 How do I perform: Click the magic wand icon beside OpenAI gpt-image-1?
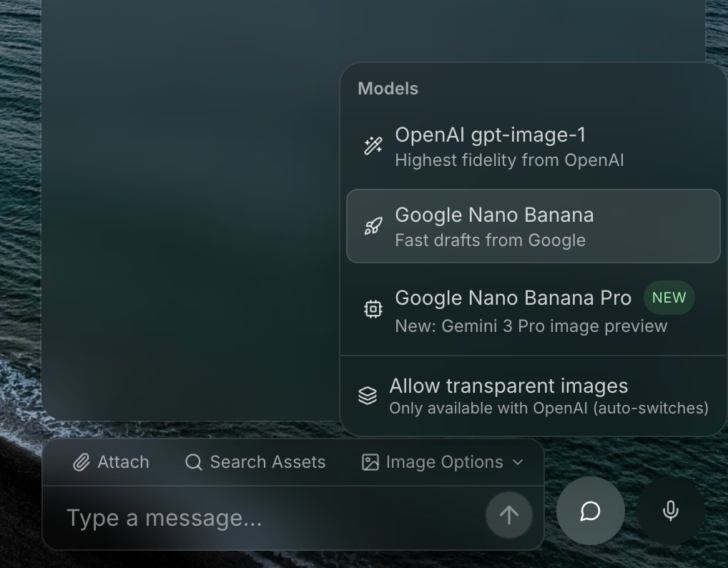point(373,146)
